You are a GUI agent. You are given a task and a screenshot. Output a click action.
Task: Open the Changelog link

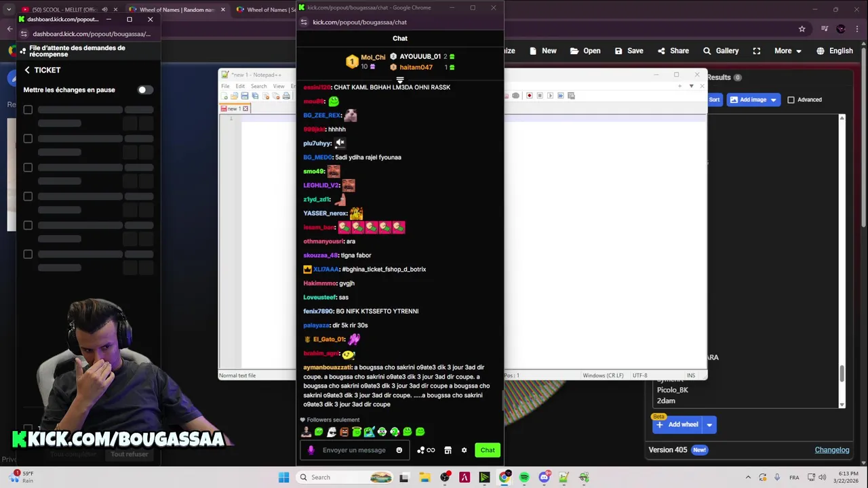point(832,450)
